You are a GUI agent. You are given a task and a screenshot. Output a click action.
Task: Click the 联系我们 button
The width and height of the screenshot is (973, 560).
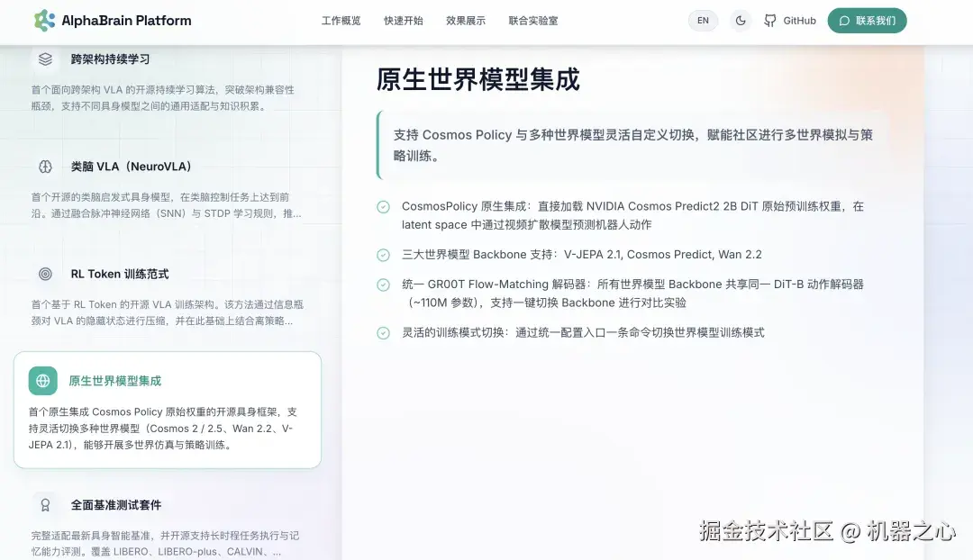867,20
